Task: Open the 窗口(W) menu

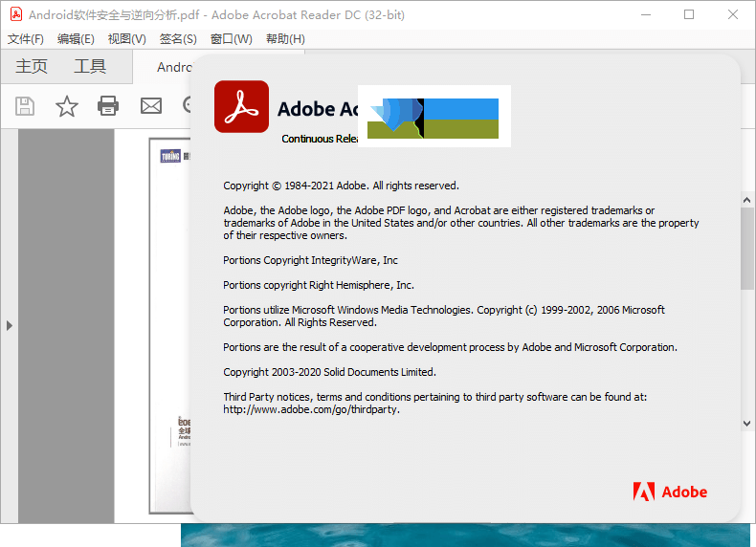Action: click(x=232, y=39)
